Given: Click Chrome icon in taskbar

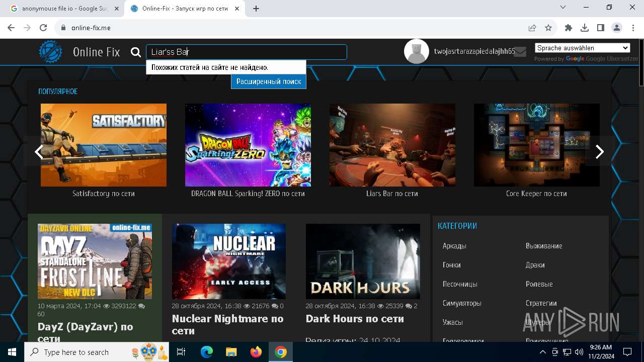Looking at the screenshot, I should click(x=281, y=352).
